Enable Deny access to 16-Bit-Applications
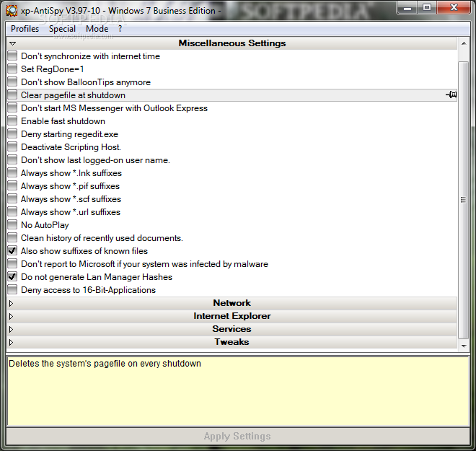This screenshot has width=476, height=451. (x=12, y=290)
